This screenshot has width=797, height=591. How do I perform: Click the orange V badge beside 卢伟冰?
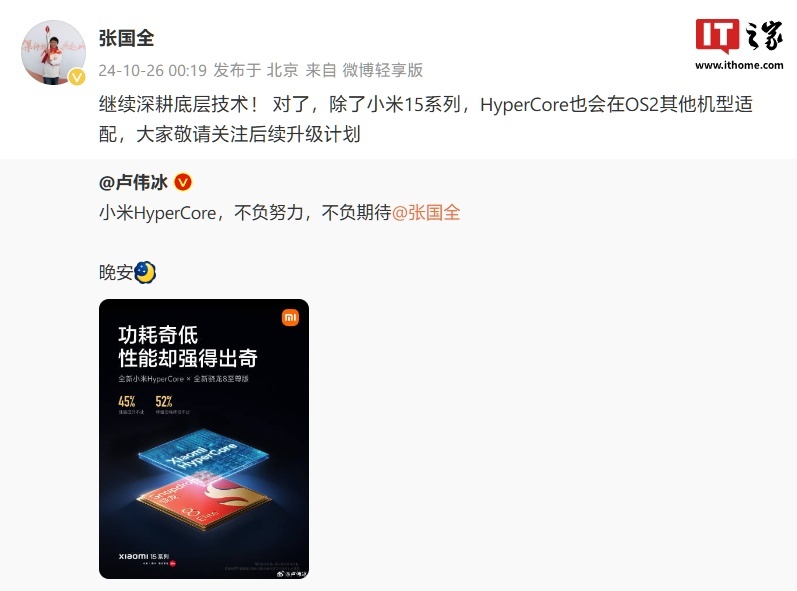coord(183,182)
